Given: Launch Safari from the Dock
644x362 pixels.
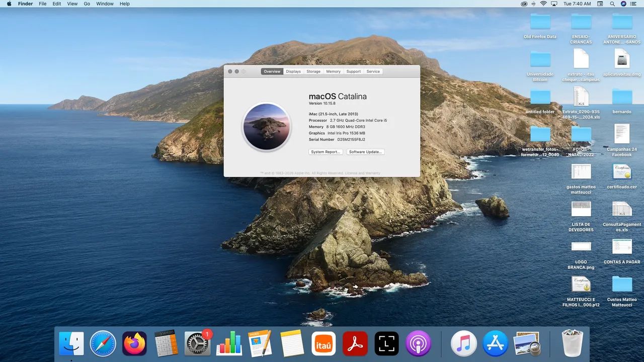Looking at the screenshot, I should 103,344.
